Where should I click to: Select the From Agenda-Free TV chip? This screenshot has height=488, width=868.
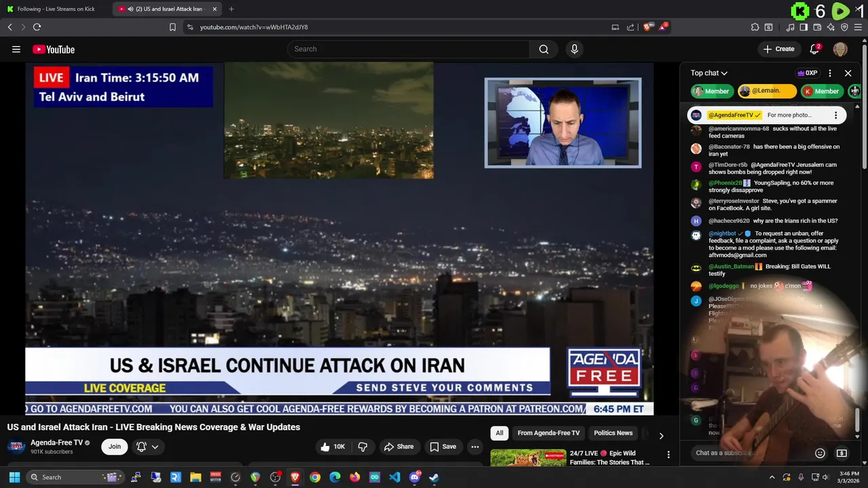coord(549,433)
